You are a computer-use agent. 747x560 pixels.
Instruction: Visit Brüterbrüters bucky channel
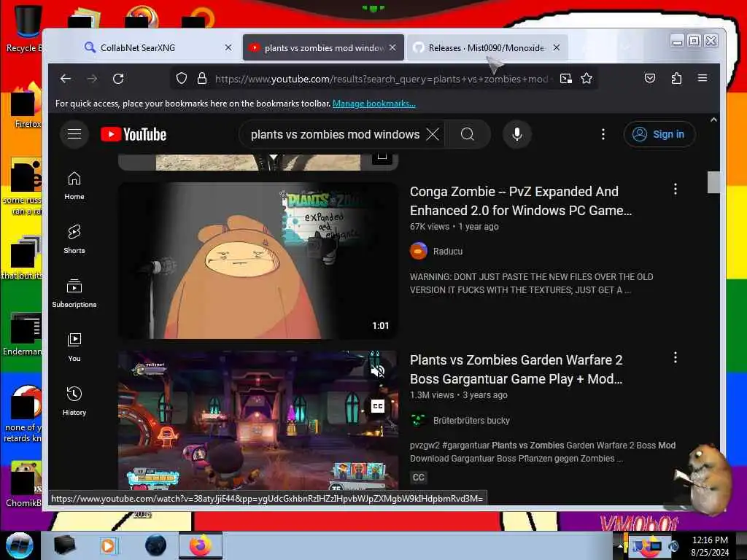[471, 421]
